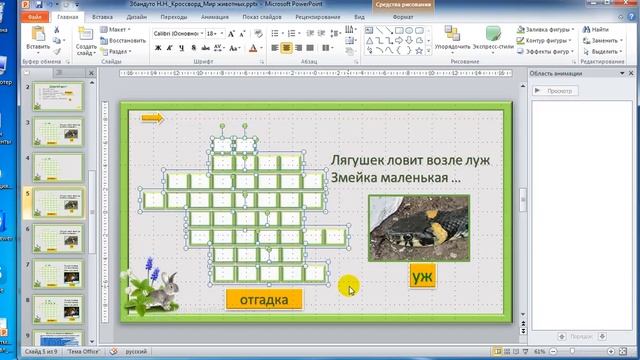Click the Найти find button
Screen dimensions: 640x360
click(x=596, y=29)
